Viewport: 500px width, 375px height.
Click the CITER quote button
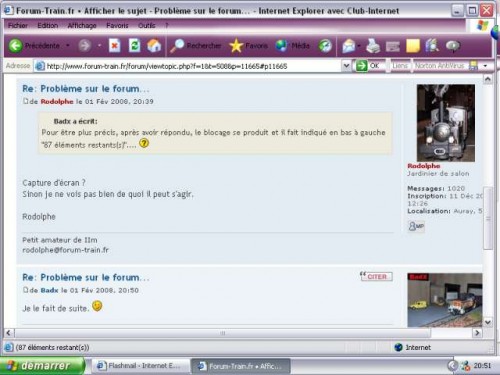376,276
